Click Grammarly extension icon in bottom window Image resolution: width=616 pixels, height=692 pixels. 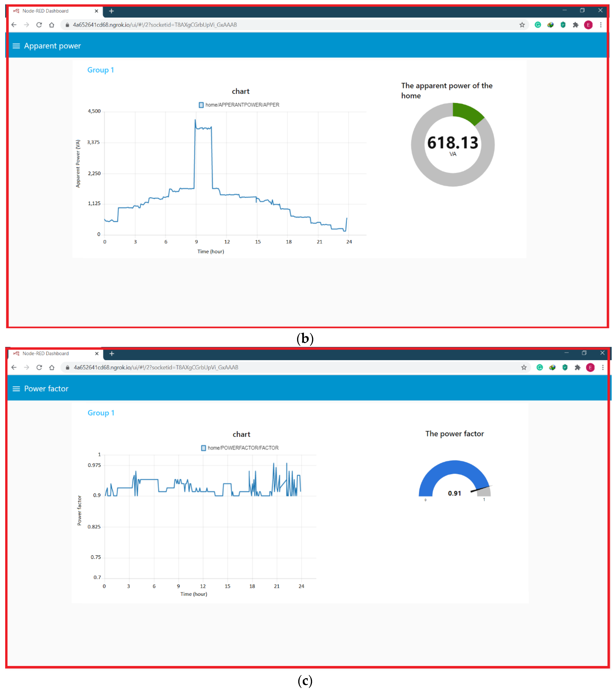pos(539,367)
